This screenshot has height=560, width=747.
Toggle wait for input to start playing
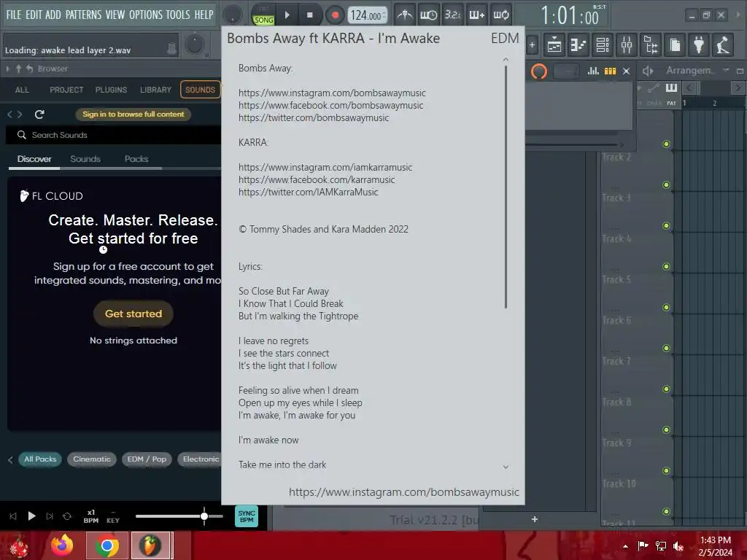pos(428,15)
